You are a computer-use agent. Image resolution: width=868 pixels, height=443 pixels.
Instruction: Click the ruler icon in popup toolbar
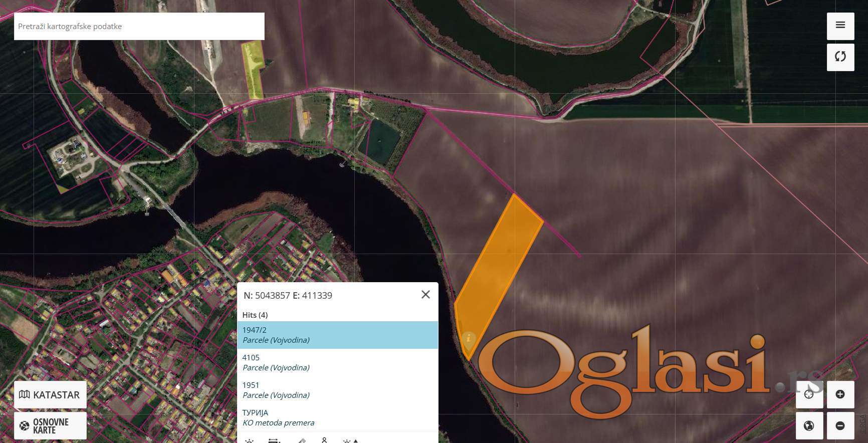[x=301, y=440]
